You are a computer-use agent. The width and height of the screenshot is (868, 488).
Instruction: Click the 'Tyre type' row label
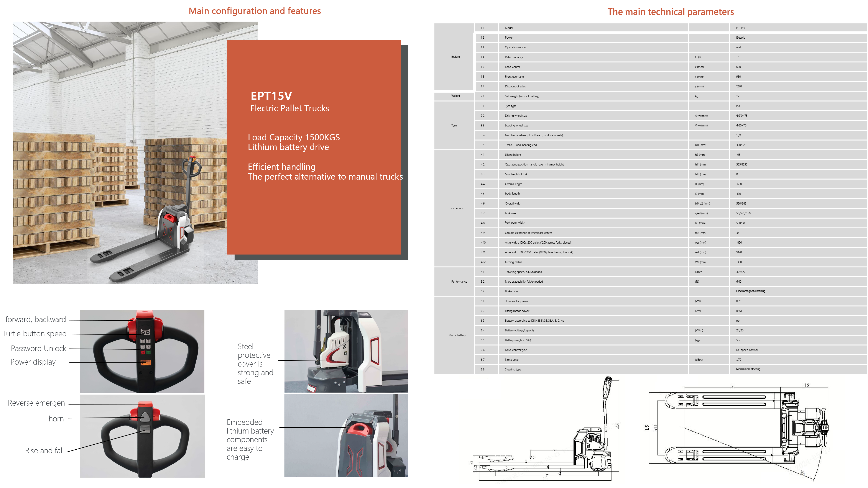510,106
